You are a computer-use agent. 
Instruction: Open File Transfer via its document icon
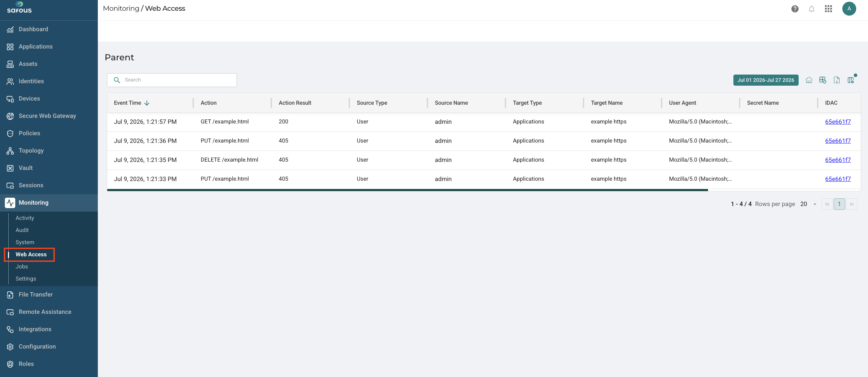(x=10, y=295)
